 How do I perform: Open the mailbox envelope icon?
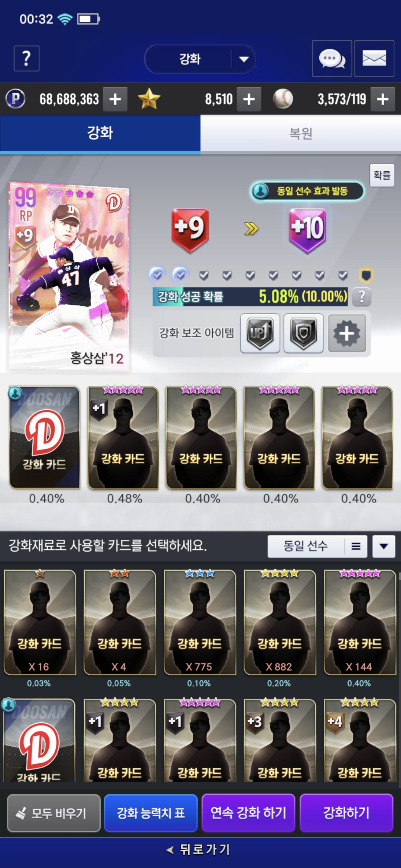374,59
